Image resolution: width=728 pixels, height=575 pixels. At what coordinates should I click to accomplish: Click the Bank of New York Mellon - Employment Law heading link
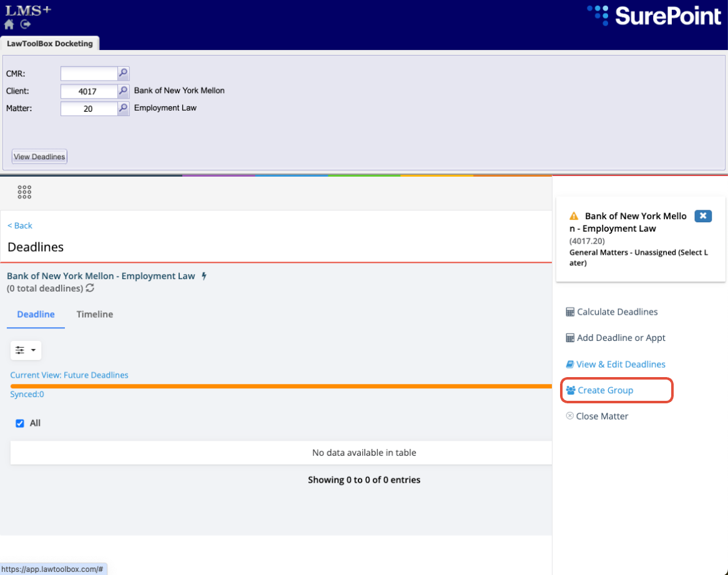(101, 276)
